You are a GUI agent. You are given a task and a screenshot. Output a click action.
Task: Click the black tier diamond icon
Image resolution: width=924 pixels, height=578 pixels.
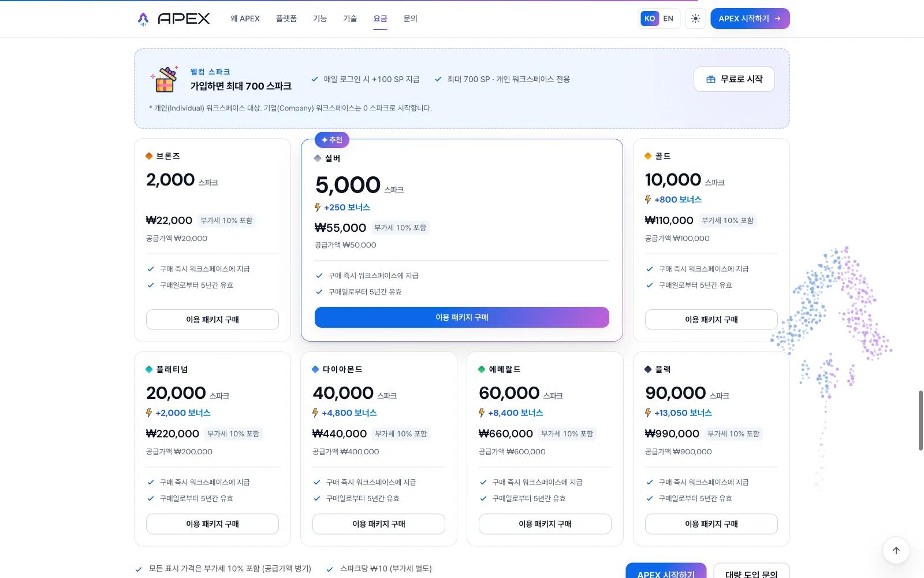click(648, 369)
